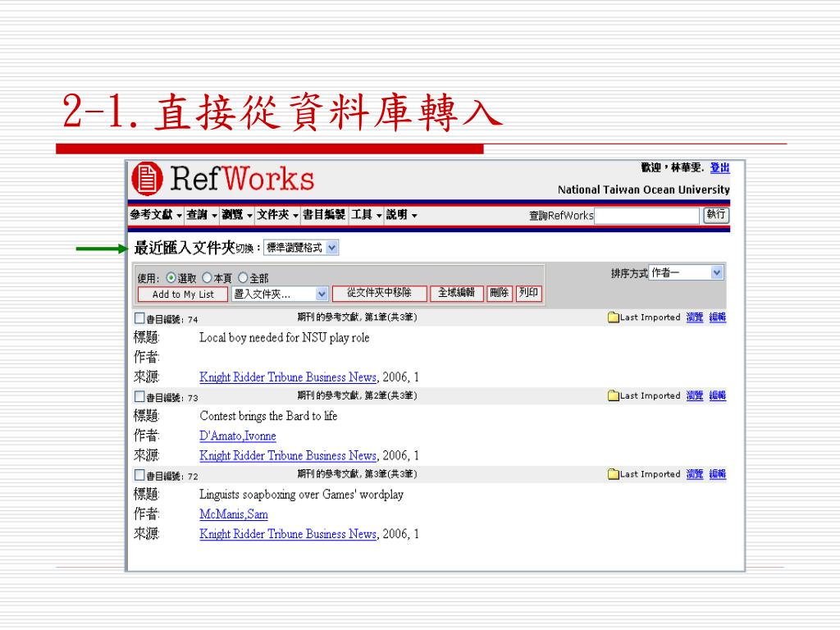This screenshot has height=630, width=840.
Task: Select the 本頁 radio option
Action: click(x=207, y=278)
